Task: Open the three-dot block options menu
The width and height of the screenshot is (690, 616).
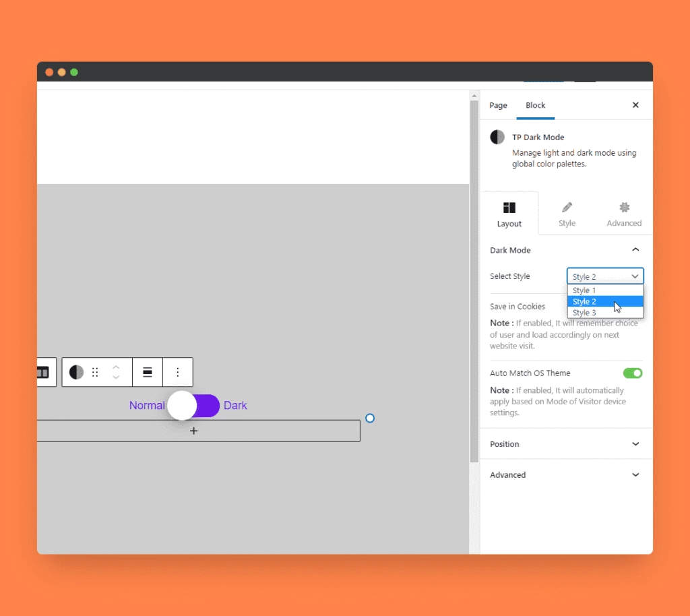Action: pyautogui.click(x=178, y=372)
